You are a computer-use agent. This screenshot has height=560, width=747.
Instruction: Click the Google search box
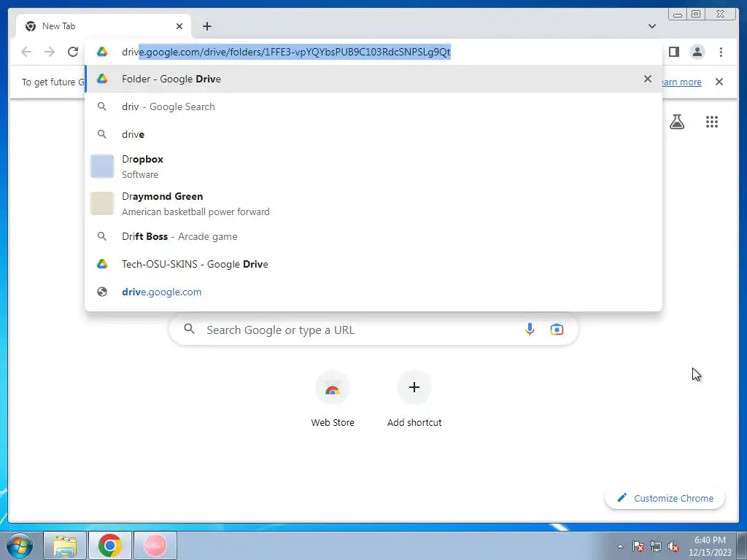coord(373,330)
